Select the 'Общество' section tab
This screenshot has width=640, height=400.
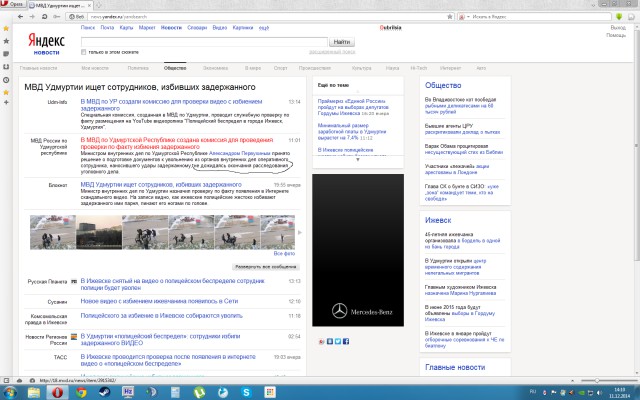pyautogui.click(x=175, y=68)
